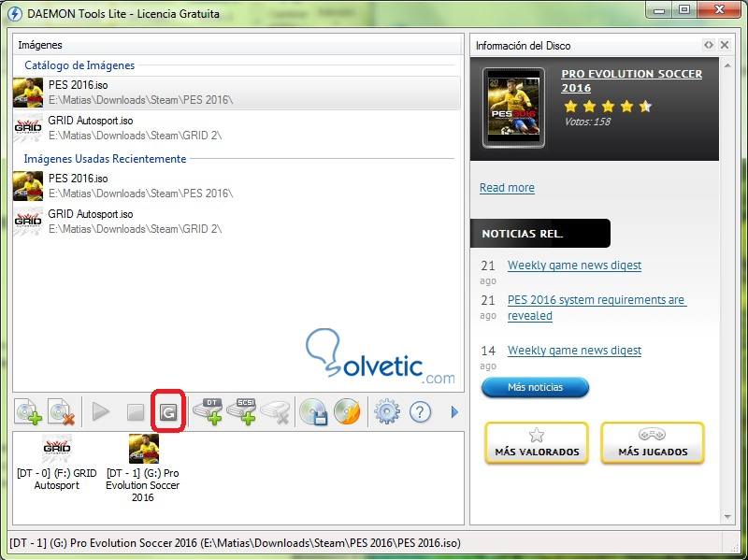Click the Catálogo de Imágenes group heading
748x560 pixels.
click(79, 65)
